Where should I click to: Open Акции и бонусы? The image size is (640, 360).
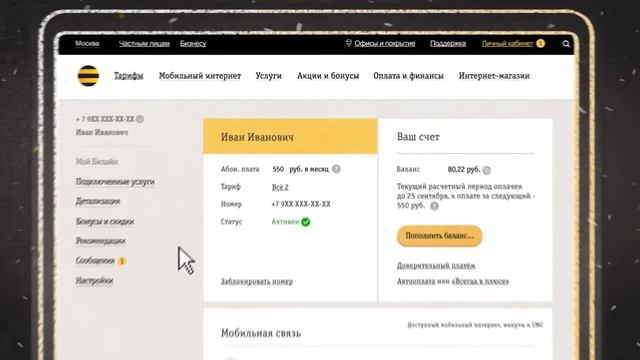click(x=328, y=76)
